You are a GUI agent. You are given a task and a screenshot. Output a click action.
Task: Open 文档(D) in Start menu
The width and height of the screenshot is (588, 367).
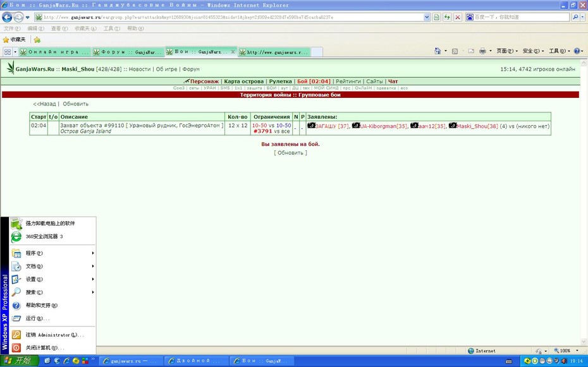coord(52,267)
